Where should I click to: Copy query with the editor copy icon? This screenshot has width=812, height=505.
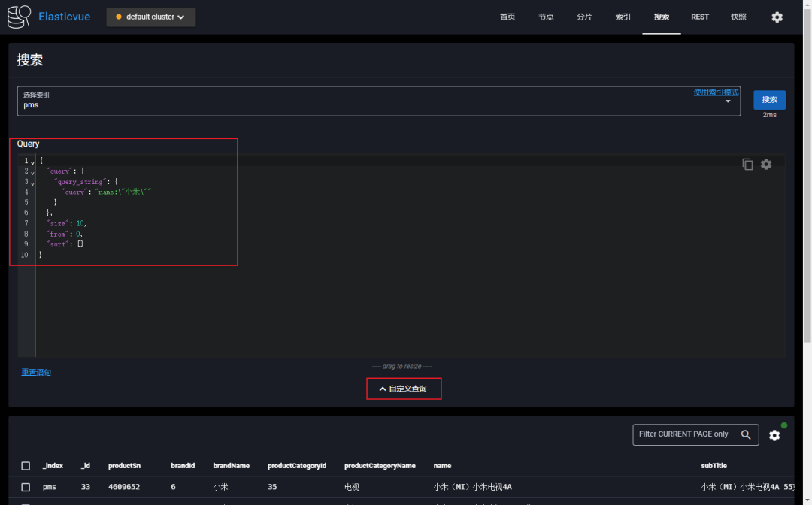[x=747, y=164]
